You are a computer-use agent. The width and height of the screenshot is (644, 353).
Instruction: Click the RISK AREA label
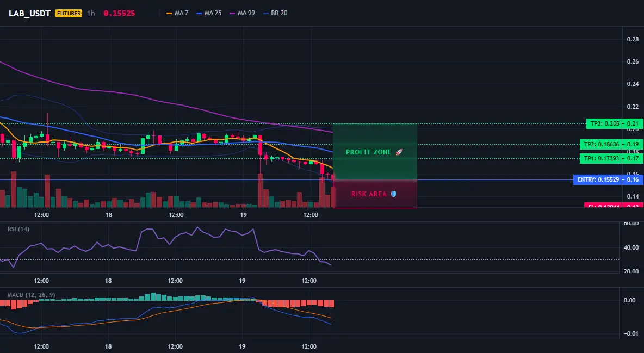pyautogui.click(x=369, y=194)
